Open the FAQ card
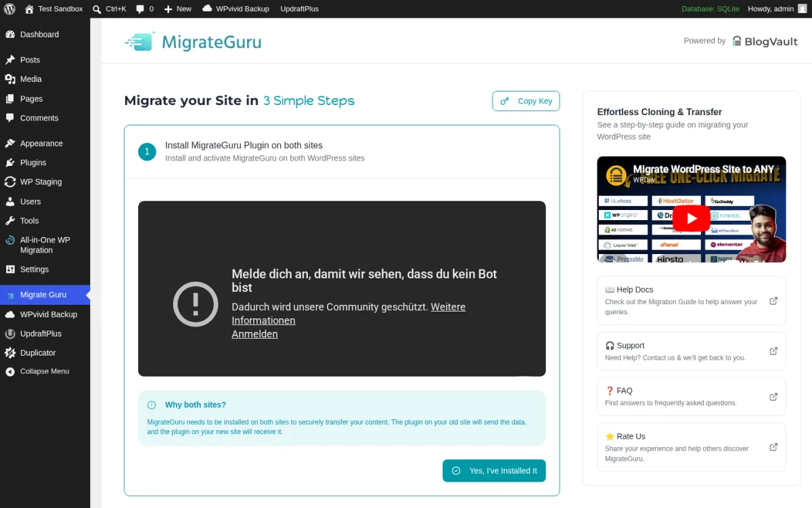Viewport: 812px width, 508px height. coord(691,397)
